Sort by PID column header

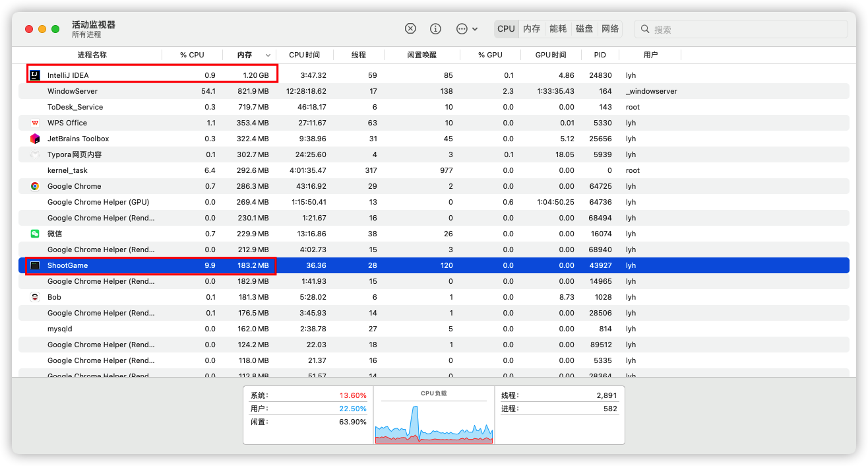click(600, 55)
